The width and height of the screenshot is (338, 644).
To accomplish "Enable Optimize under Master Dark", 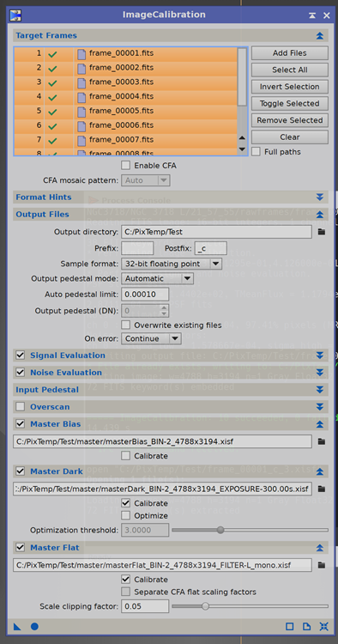I will [x=126, y=515].
